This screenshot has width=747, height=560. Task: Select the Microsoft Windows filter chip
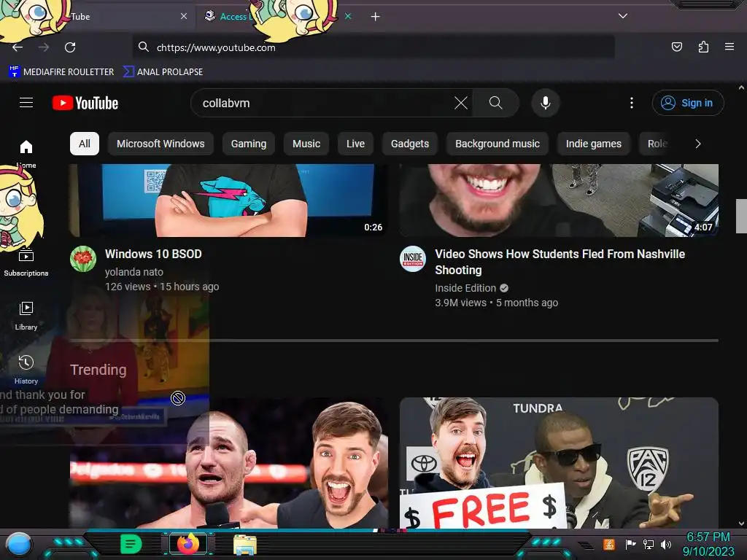160,144
